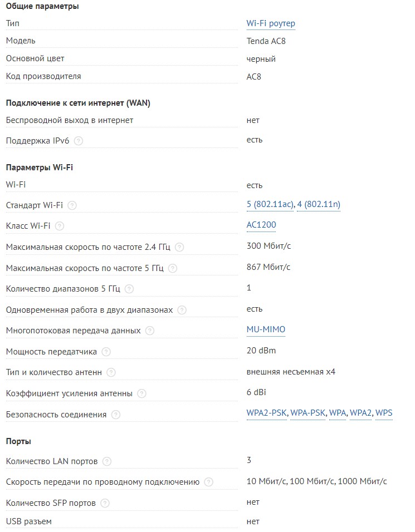Select the WPA-PSK link
The height and width of the screenshot is (532, 415).
point(307,413)
